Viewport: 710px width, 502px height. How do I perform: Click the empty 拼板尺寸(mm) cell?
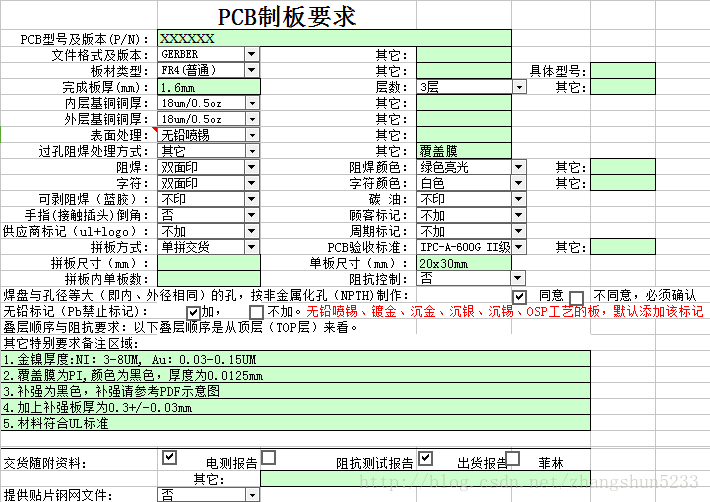209,263
